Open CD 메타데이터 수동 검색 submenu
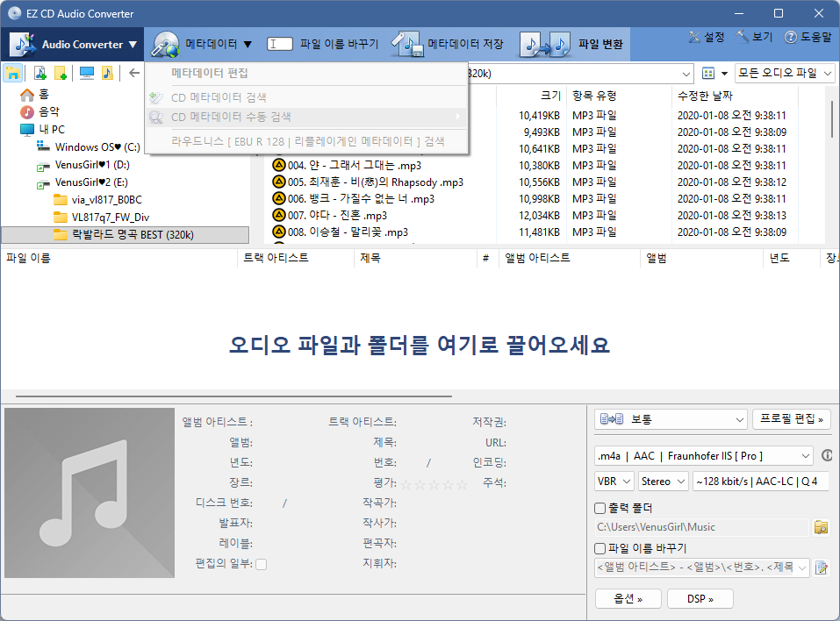 pos(305,117)
